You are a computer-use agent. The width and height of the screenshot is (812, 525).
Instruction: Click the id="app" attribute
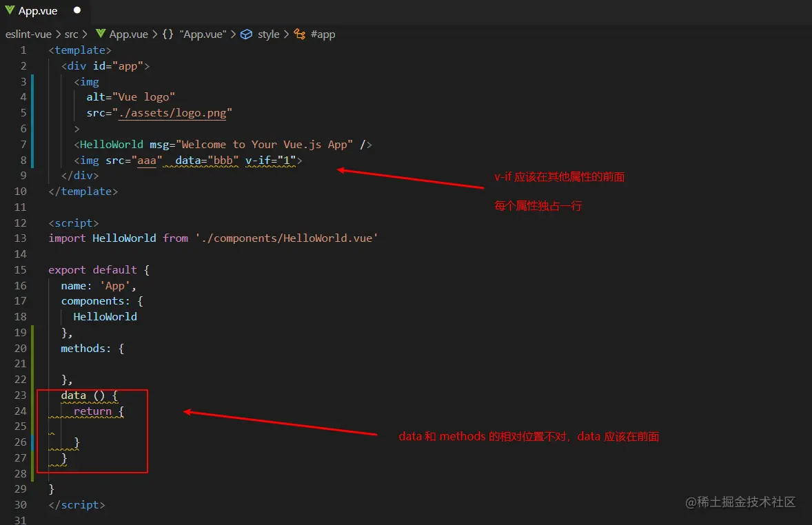(x=118, y=65)
